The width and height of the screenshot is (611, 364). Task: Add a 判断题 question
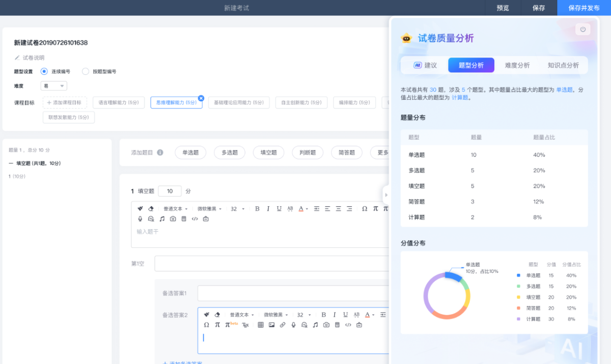tap(308, 152)
